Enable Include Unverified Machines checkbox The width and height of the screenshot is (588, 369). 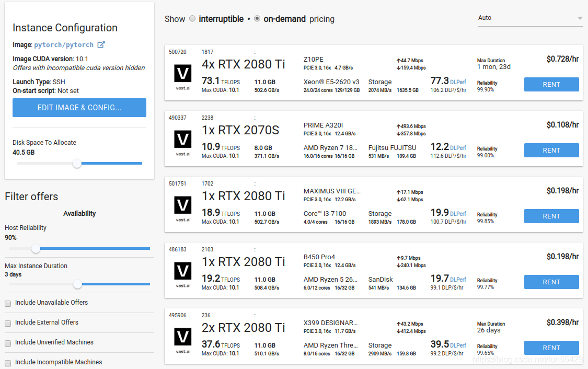(x=8, y=343)
